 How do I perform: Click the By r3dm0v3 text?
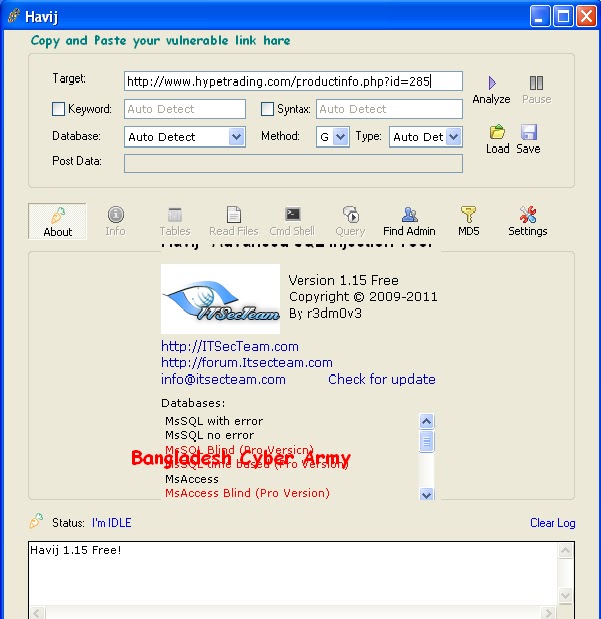click(325, 313)
